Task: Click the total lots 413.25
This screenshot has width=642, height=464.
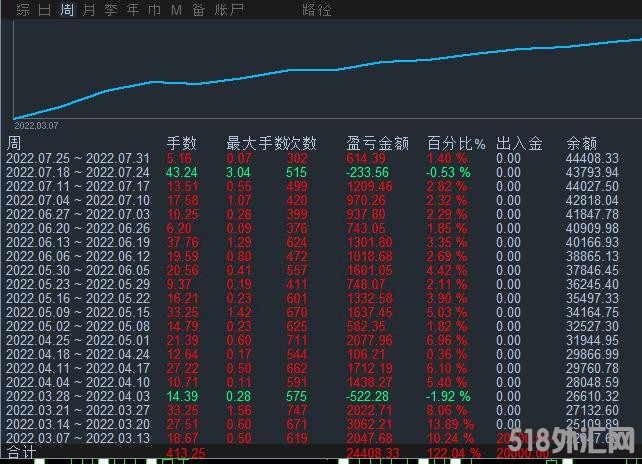Action: [186, 453]
